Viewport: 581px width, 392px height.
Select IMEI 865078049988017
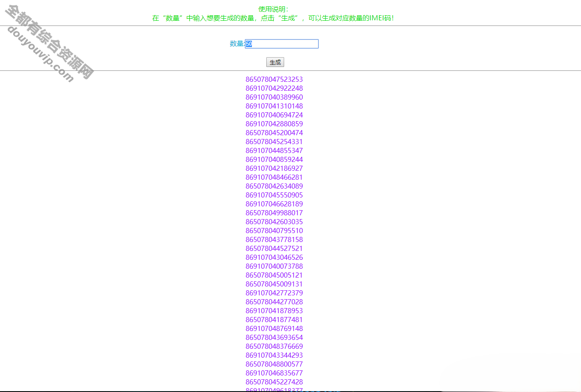(x=274, y=213)
